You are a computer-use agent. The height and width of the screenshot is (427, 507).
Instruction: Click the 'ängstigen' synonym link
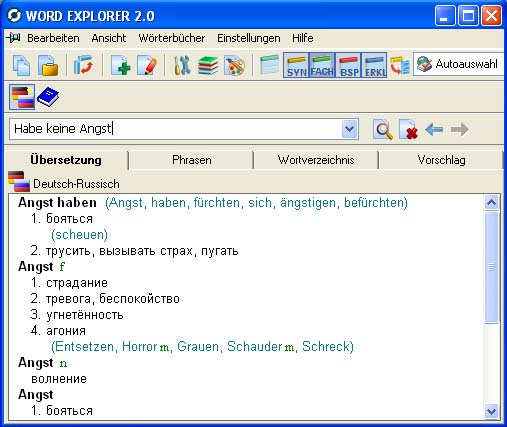pos(308,203)
